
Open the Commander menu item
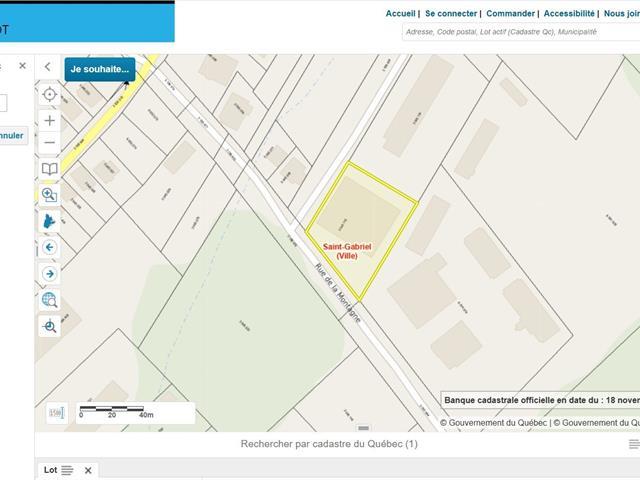pos(510,14)
